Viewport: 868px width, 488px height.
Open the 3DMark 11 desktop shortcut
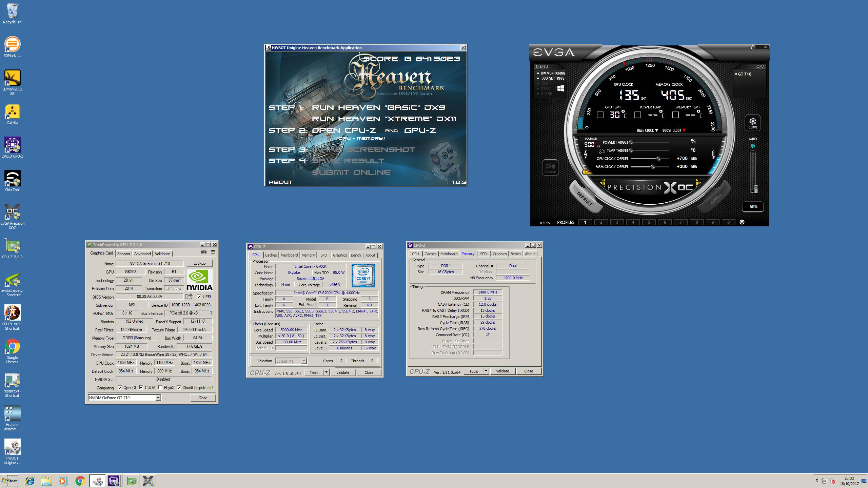12,47
